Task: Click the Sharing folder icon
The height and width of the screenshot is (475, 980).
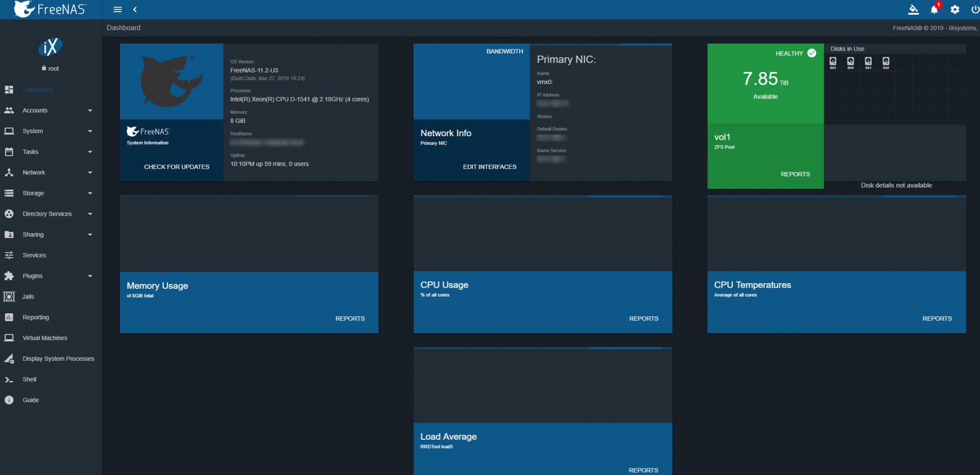Action: click(9, 235)
